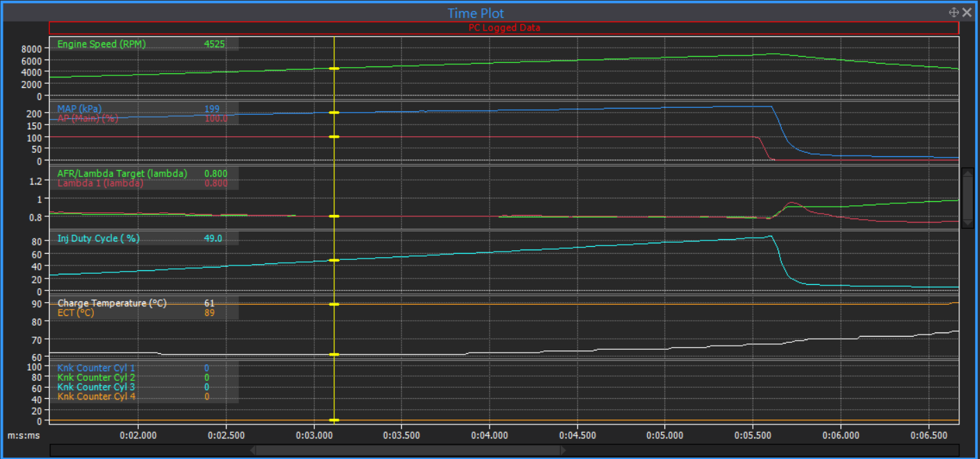Click the 0:05.500 time axis label
Image resolution: width=980 pixels, height=459 pixels.
coord(753,436)
